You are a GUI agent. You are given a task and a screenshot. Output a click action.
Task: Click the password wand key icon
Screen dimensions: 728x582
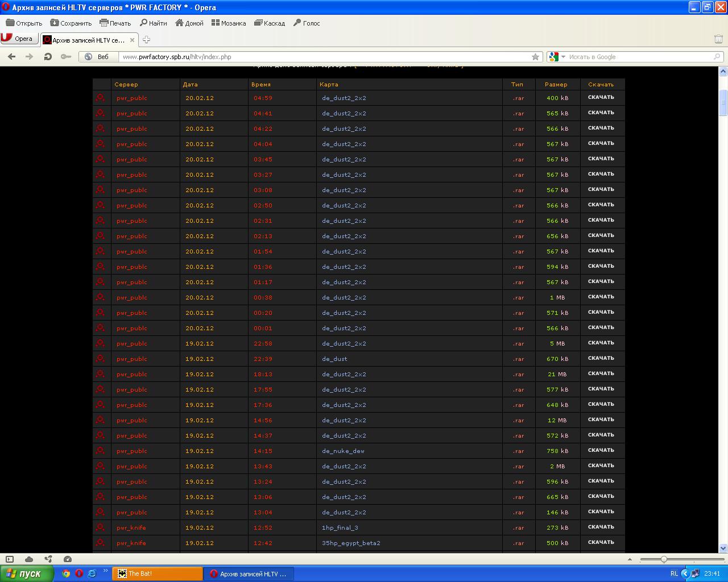pos(66,57)
